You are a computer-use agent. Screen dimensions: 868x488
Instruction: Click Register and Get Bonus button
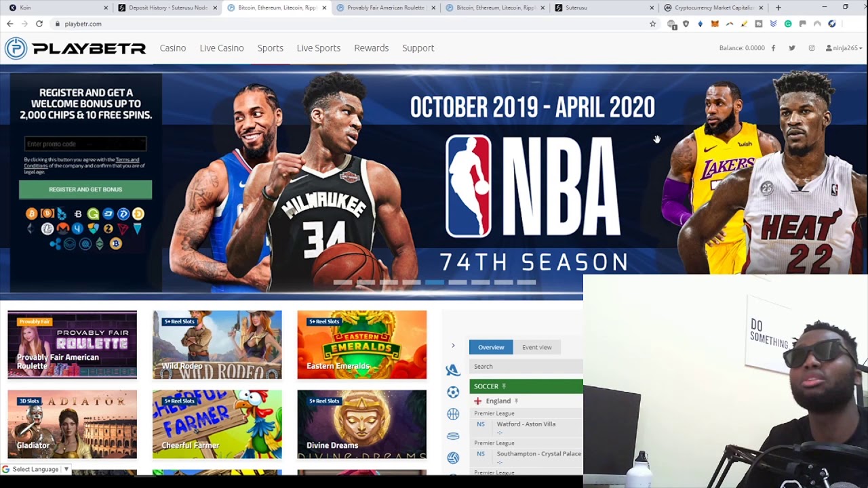click(85, 189)
